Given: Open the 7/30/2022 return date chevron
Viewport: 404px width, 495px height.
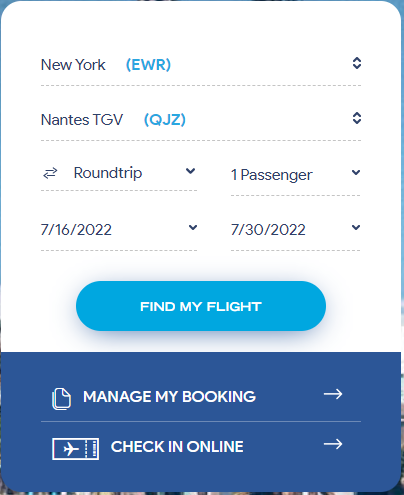Looking at the screenshot, I should point(356,227).
